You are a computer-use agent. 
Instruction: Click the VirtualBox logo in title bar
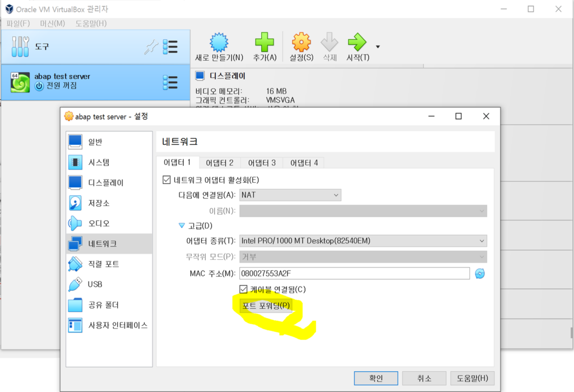[x=9, y=9]
